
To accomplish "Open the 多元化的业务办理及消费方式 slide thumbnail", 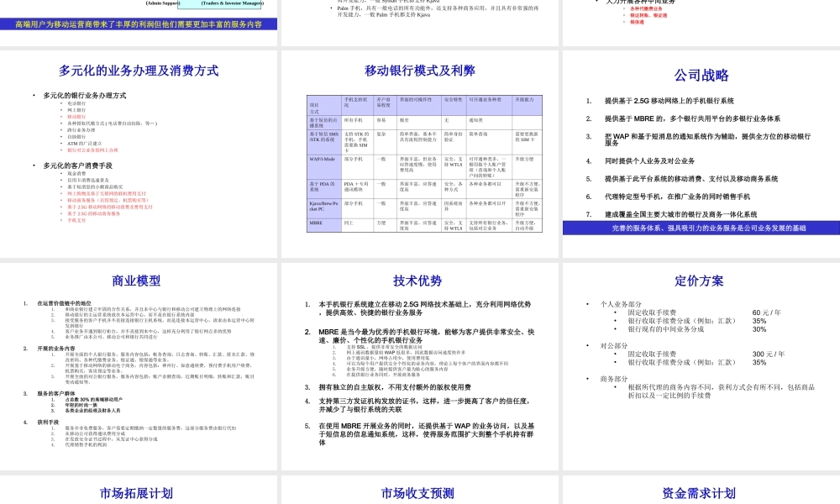I will pos(139,154).
